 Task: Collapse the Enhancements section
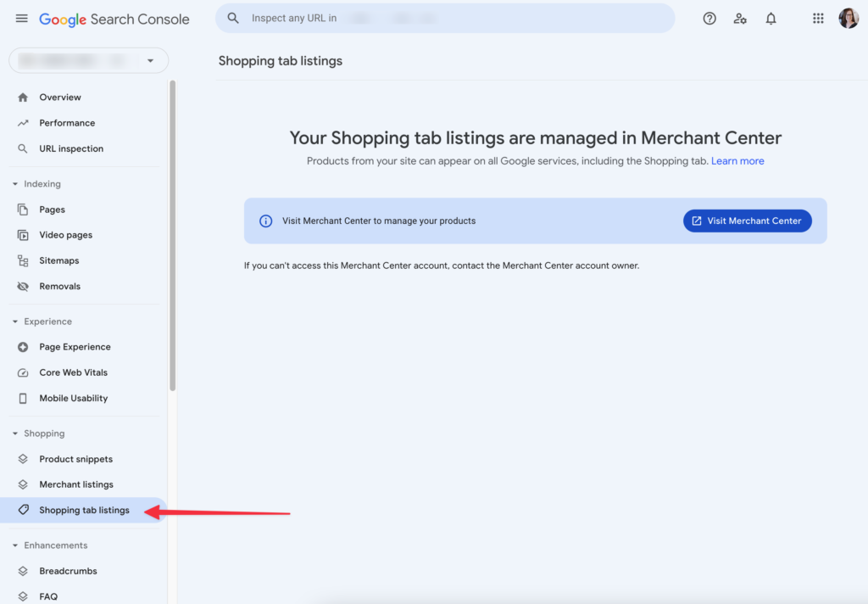point(15,545)
